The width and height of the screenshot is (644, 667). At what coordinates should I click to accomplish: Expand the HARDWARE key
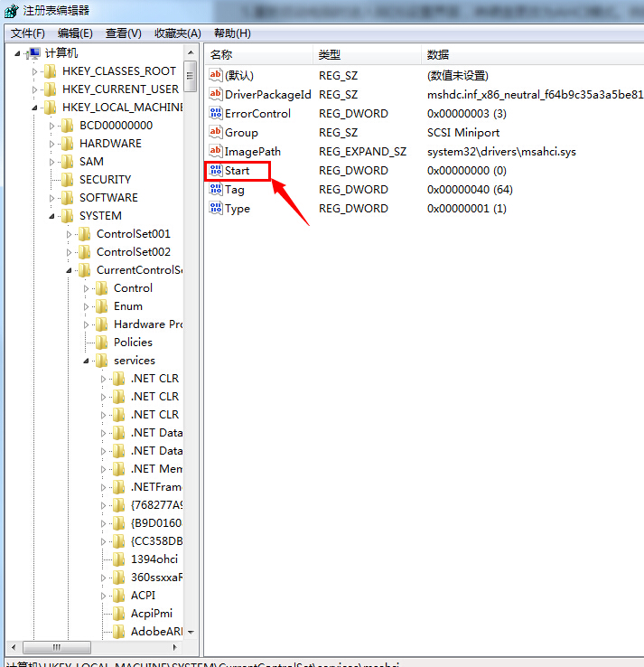click(x=51, y=144)
